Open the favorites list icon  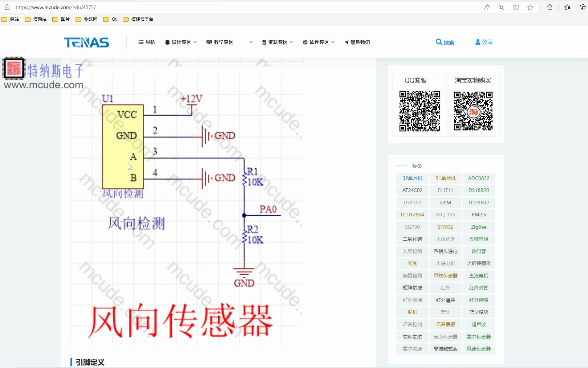click(567, 7)
